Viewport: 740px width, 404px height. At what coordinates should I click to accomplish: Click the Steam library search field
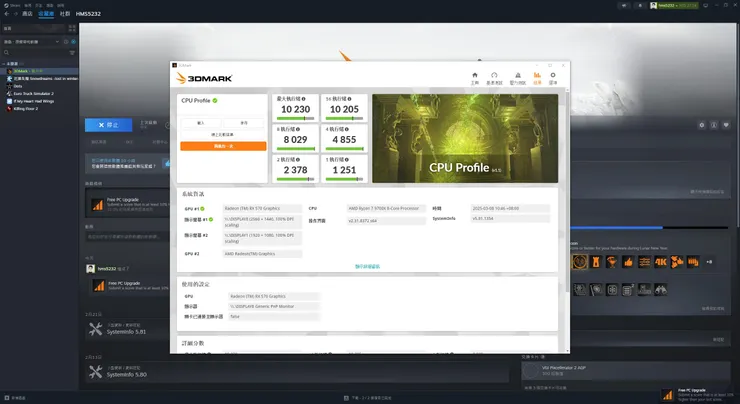click(x=34, y=52)
